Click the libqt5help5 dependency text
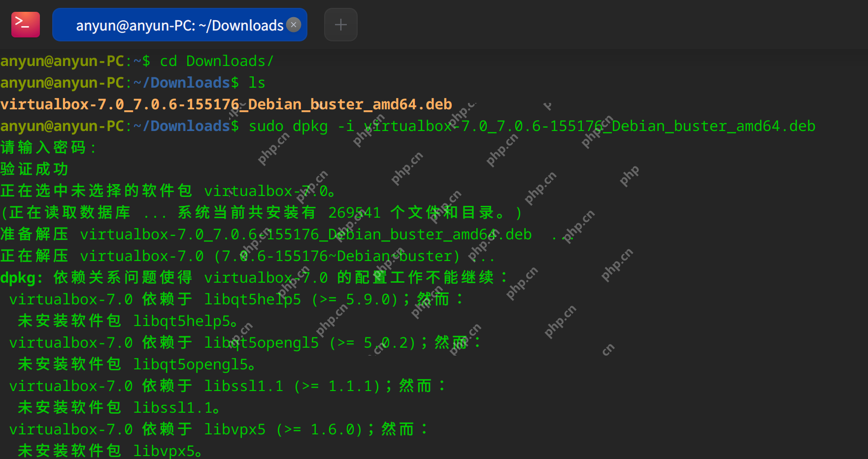Screen dimensions: 868x459 [253, 299]
